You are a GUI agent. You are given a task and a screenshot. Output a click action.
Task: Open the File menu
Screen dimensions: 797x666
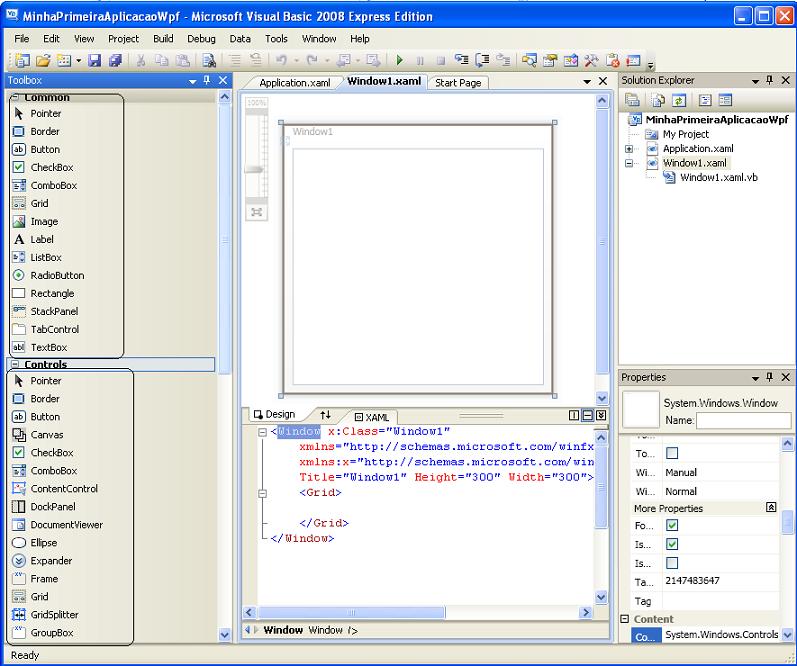[21, 39]
